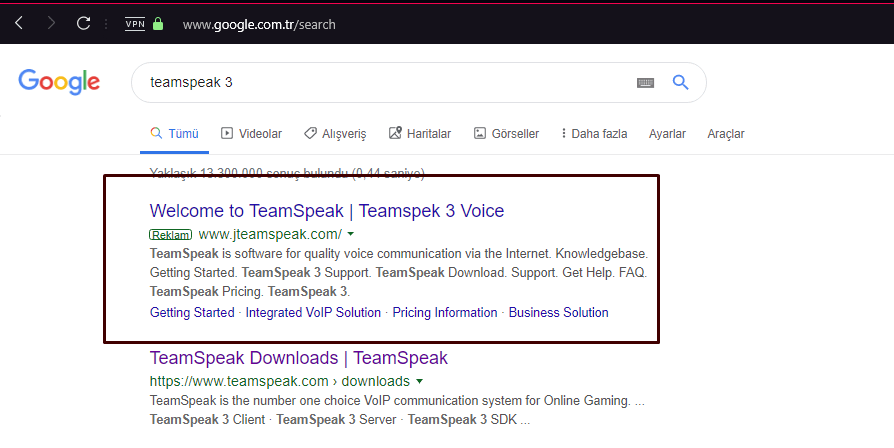Go back using the browser back arrow
The image size is (894, 448).
(x=19, y=23)
